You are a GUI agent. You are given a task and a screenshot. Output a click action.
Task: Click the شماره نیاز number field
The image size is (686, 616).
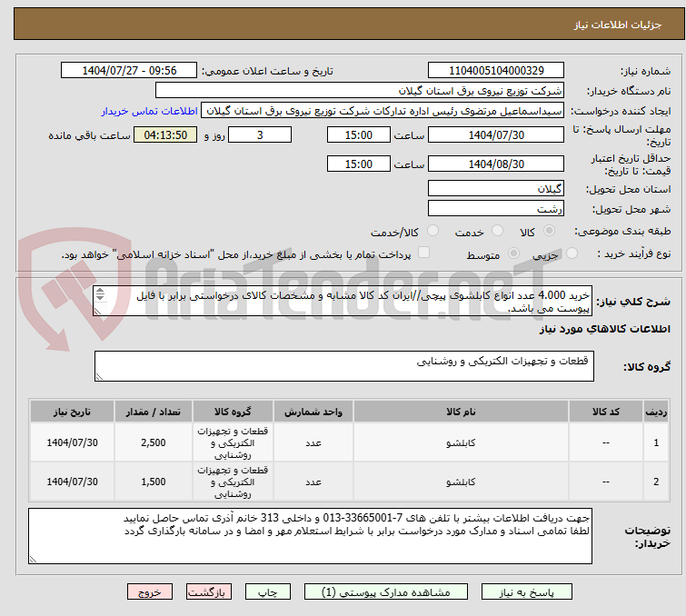(496, 71)
